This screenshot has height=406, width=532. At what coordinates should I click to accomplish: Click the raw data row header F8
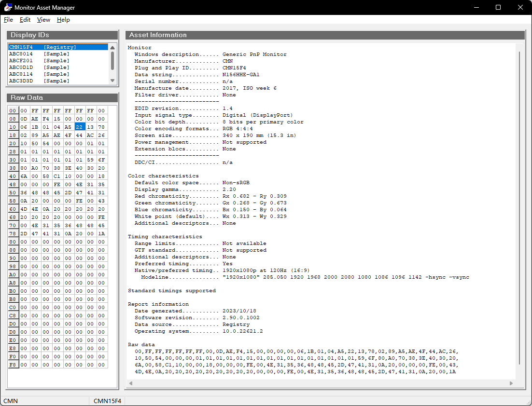[x=13, y=365]
